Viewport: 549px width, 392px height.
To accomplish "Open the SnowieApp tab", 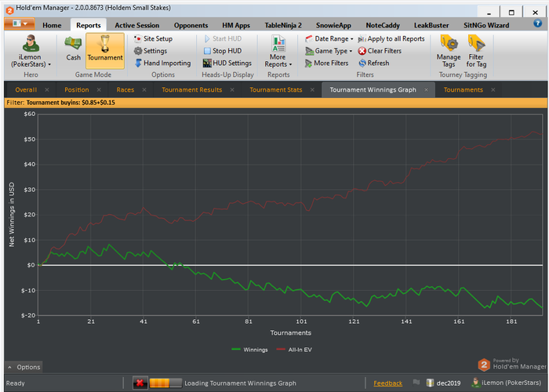I will click(x=333, y=25).
